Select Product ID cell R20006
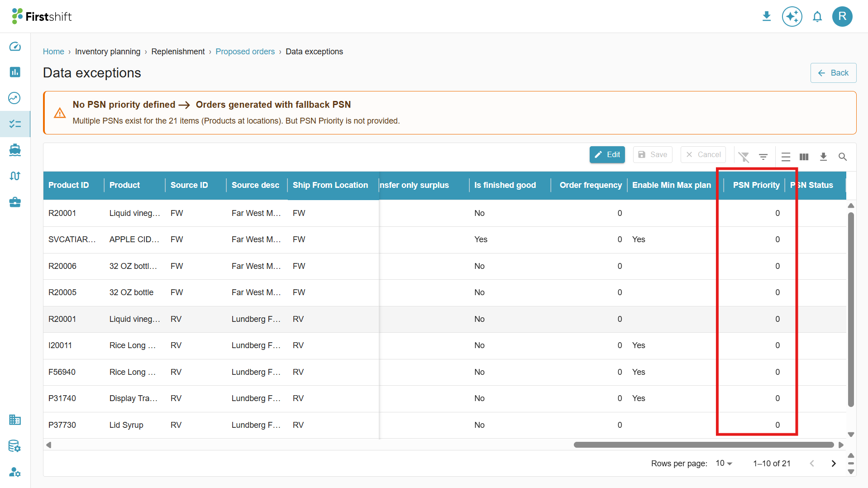This screenshot has height=488, width=868. 73,266
